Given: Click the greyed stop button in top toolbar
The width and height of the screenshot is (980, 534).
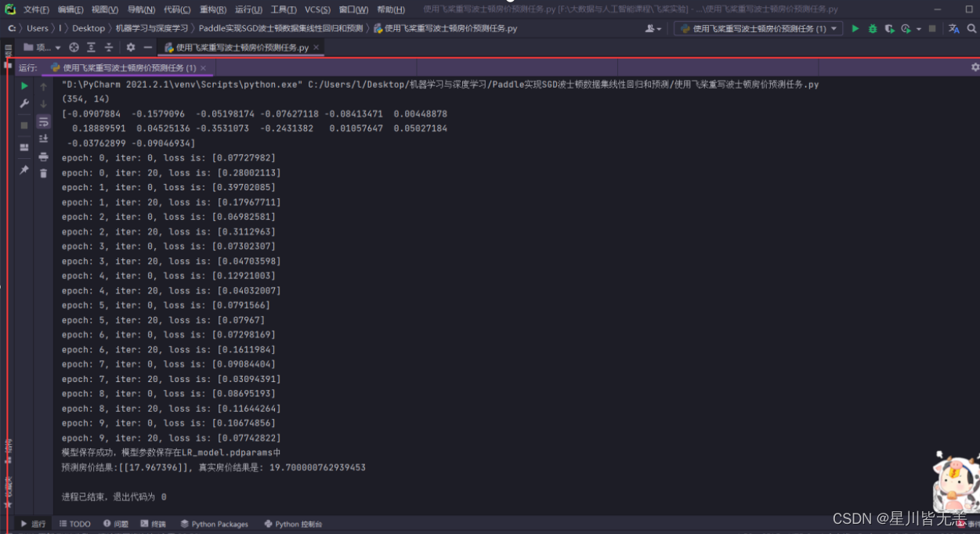Looking at the screenshot, I should point(932,28).
